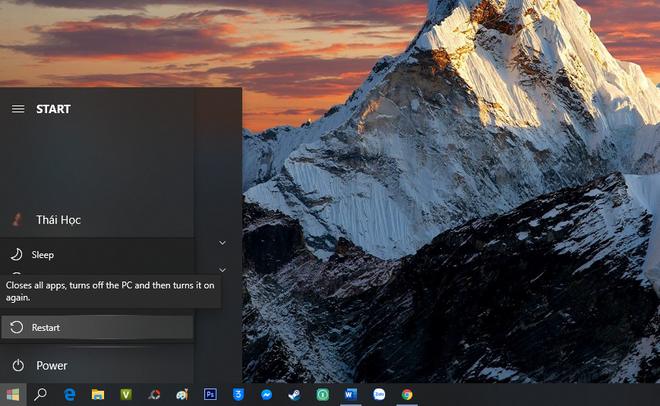Open the green rounded-square app icon
This screenshot has width=660, height=406.
(x=323, y=395)
